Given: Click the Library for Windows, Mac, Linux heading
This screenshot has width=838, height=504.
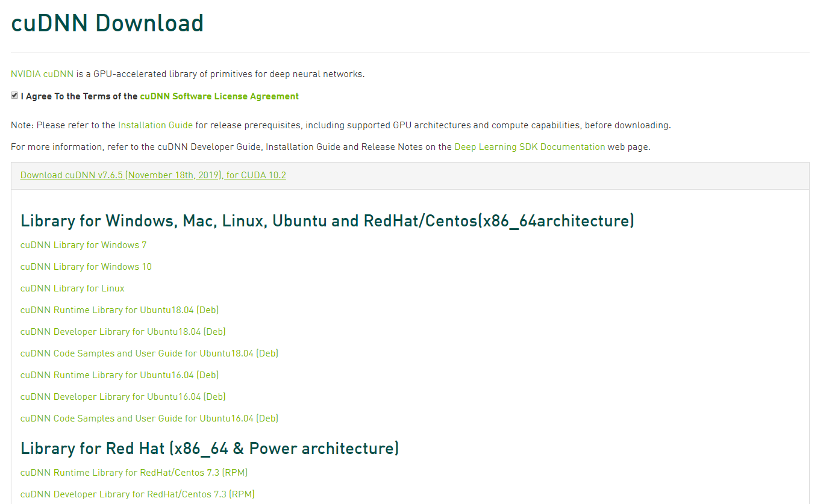Looking at the screenshot, I should pyautogui.click(x=327, y=221).
